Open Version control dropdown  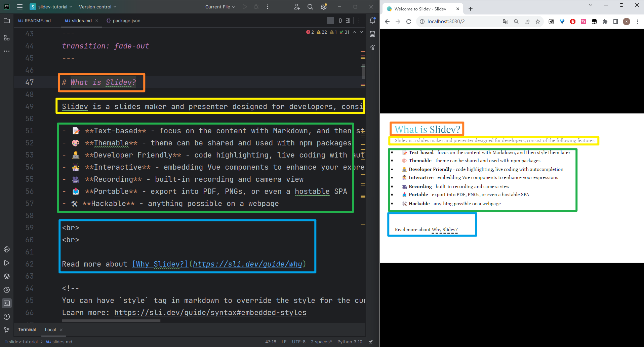97,7
